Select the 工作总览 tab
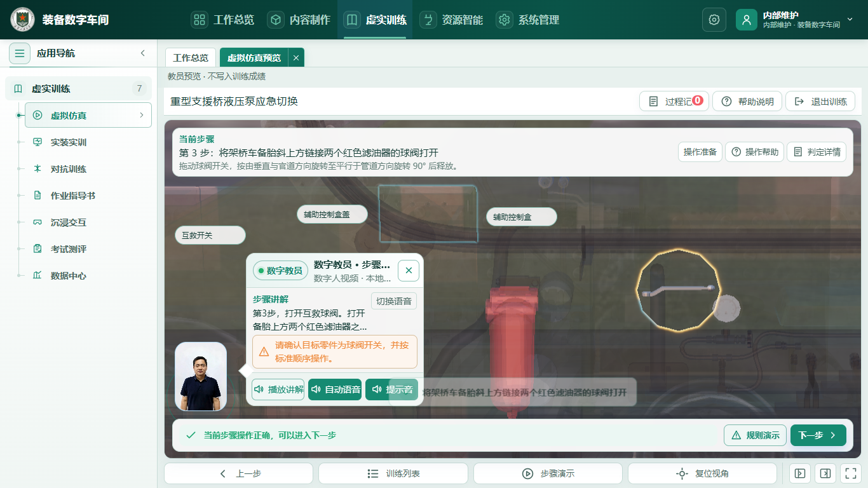This screenshot has width=868, height=488. (x=191, y=58)
